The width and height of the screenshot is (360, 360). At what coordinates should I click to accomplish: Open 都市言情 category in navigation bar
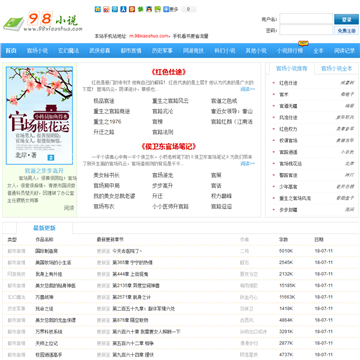coord(131,51)
